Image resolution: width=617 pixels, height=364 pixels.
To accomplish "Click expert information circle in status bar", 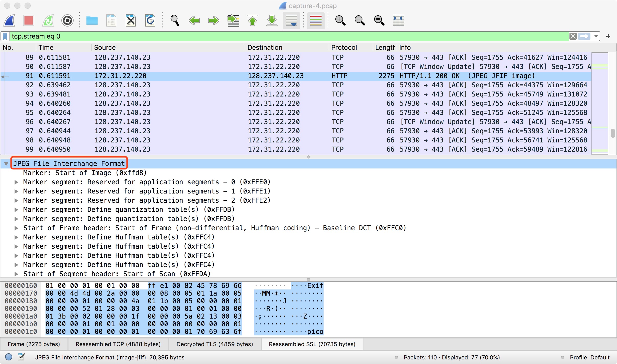I will (9, 357).
